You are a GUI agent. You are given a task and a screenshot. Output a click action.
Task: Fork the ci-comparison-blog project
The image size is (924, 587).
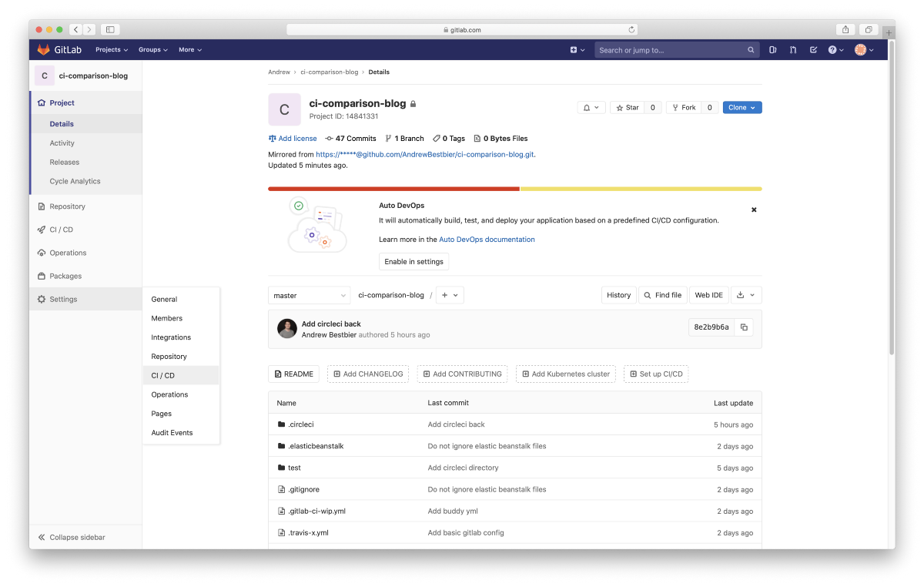coord(684,108)
